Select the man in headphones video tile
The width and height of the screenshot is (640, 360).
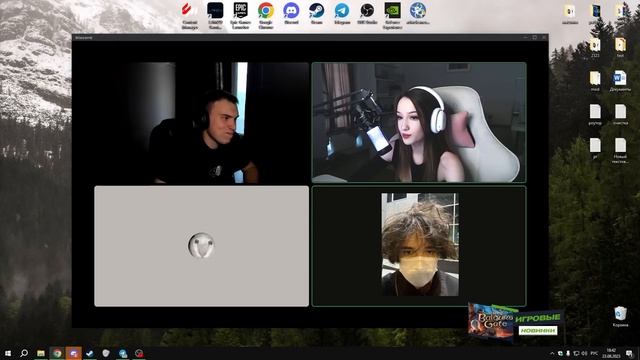[x=202, y=122]
